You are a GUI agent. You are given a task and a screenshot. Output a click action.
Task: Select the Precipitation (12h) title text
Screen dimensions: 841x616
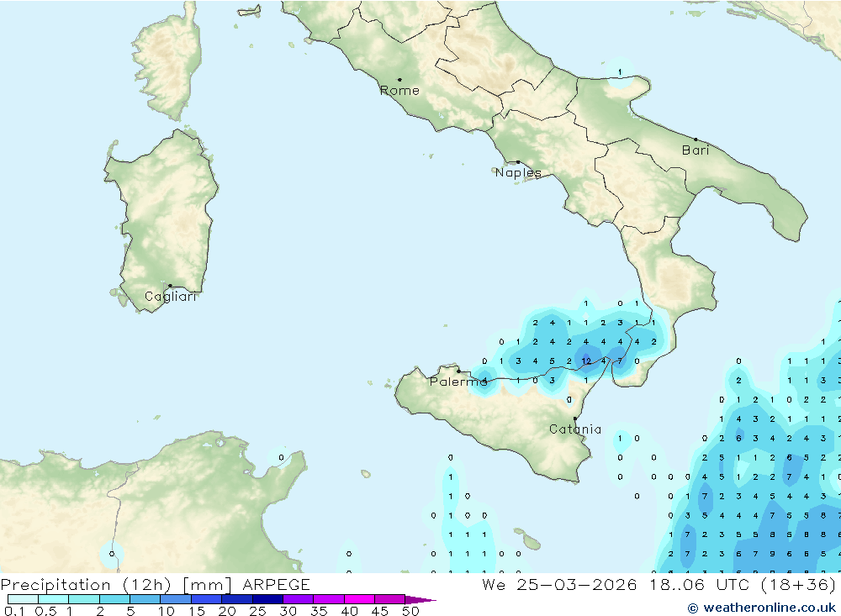(x=86, y=585)
